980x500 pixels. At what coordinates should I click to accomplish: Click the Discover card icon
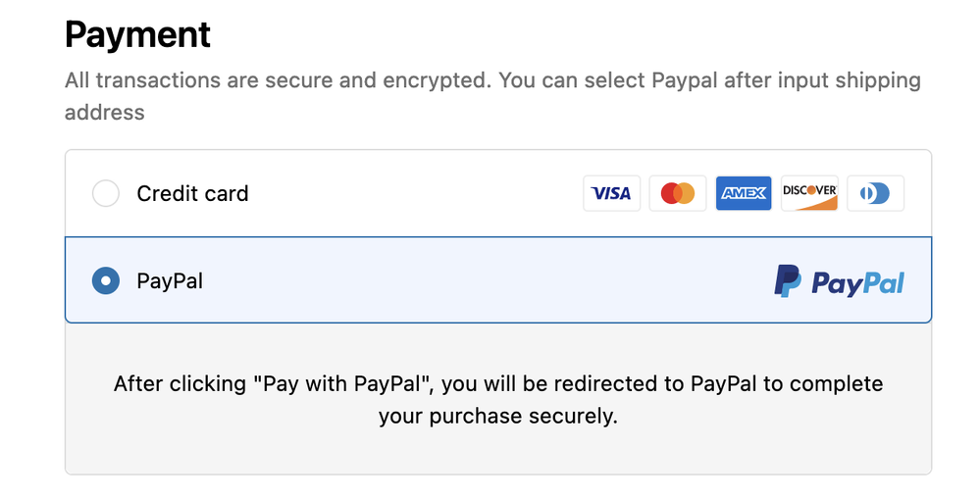tap(809, 193)
